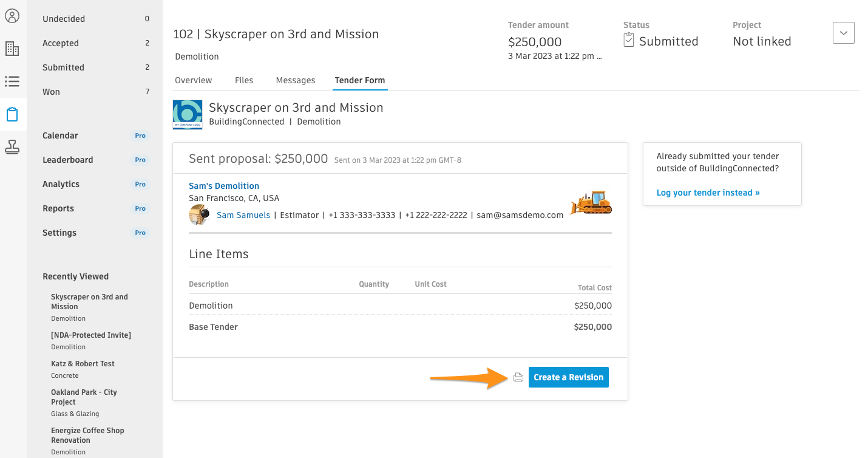Open recently viewed Skyscraper on 3rd and Mission
Image resolution: width=868 pixels, height=458 pixels.
[x=89, y=302]
